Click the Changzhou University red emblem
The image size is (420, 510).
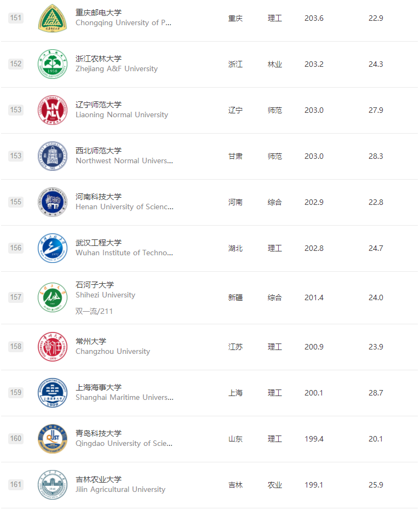pos(53,347)
